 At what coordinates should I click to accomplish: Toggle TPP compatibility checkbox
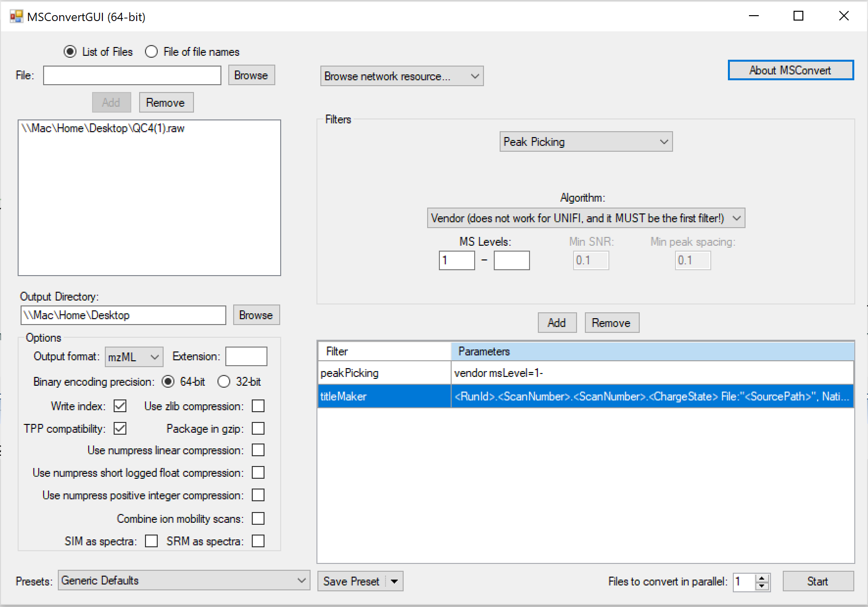(120, 428)
